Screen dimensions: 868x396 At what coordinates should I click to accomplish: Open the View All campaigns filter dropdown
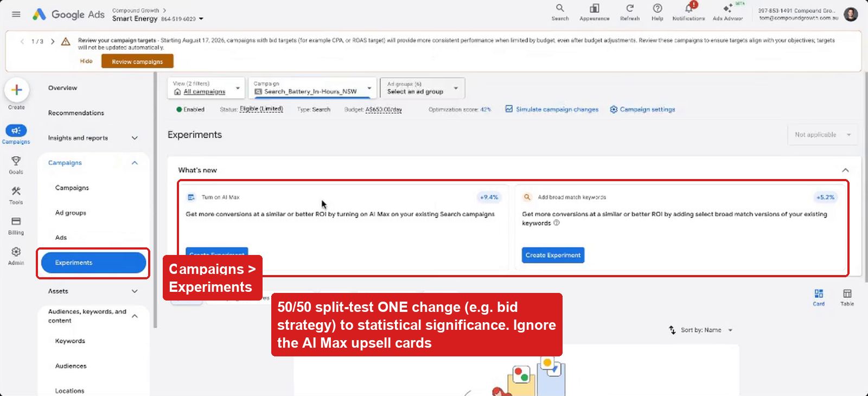click(x=207, y=88)
